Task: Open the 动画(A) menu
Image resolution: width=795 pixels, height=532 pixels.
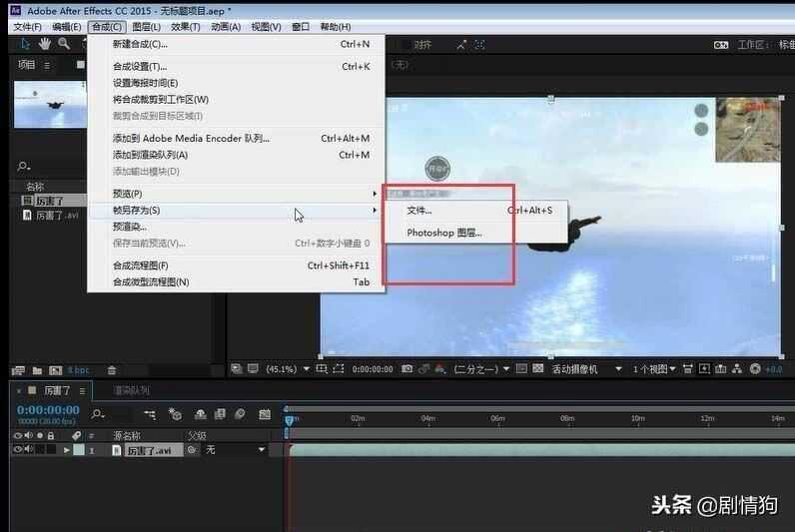Action: (226, 27)
